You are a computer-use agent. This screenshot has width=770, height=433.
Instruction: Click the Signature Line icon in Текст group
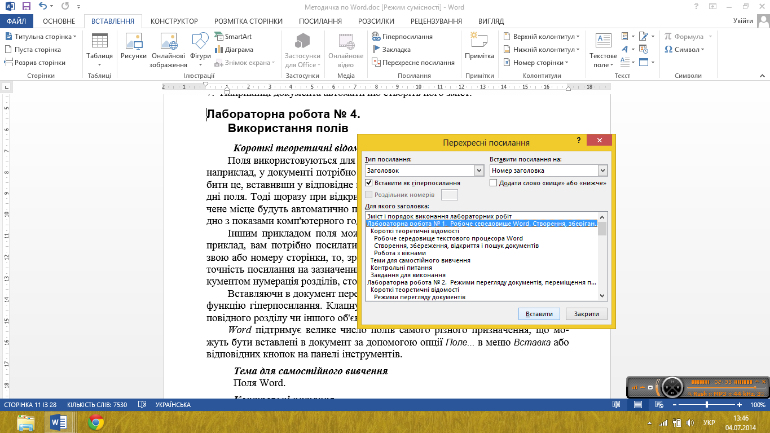(644, 36)
